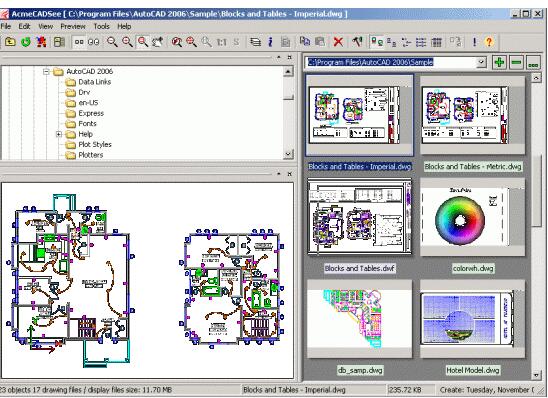The width and height of the screenshot is (548, 398).
Task: Expand the Help folder node
Action: coord(59,134)
